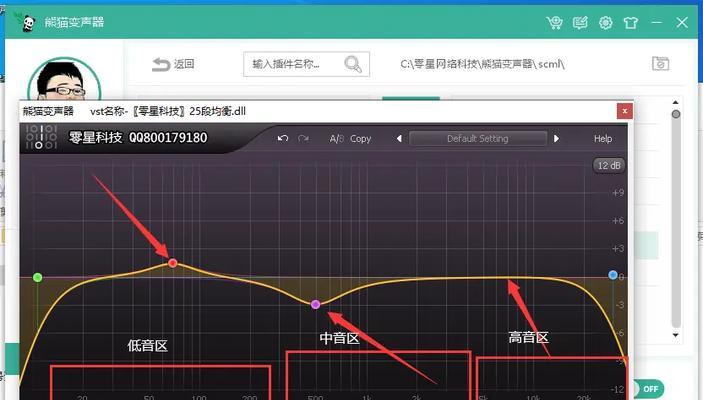
Task: Click the main window scroll down arrow
Action: pyautogui.click(x=676, y=335)
